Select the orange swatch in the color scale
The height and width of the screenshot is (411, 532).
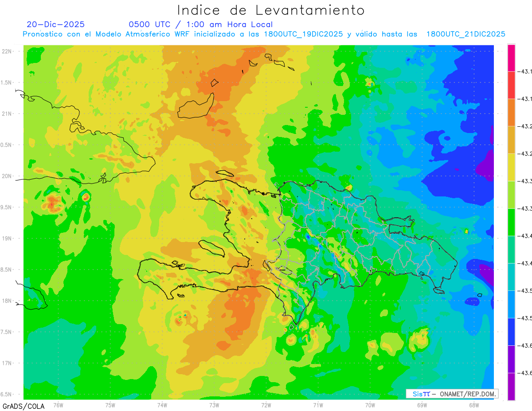coord(511,113)
